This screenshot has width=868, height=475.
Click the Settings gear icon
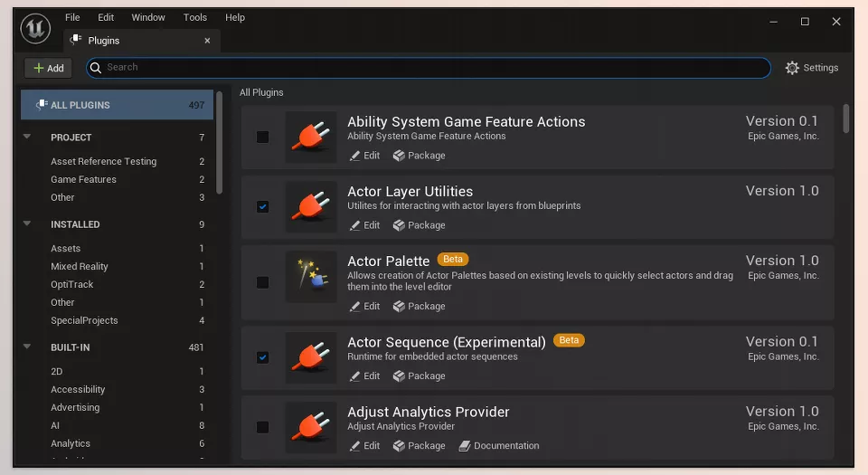[792, 68]
